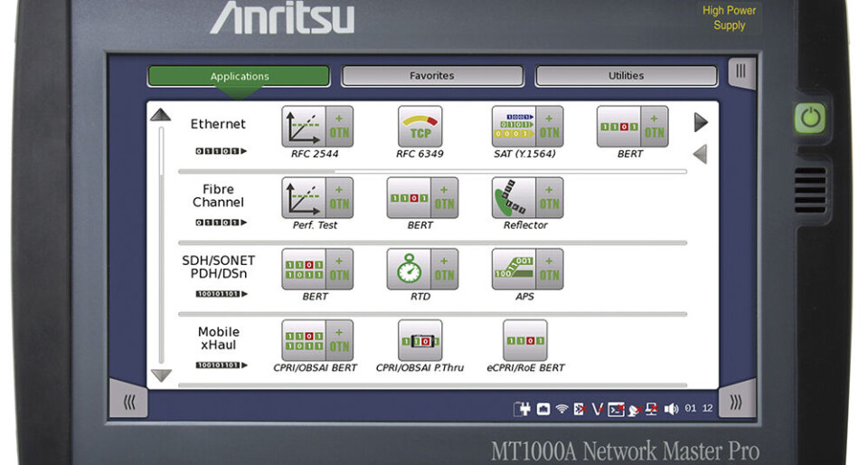
Task: Expand the bottom-left side panel handle
Action: [129, 400]
